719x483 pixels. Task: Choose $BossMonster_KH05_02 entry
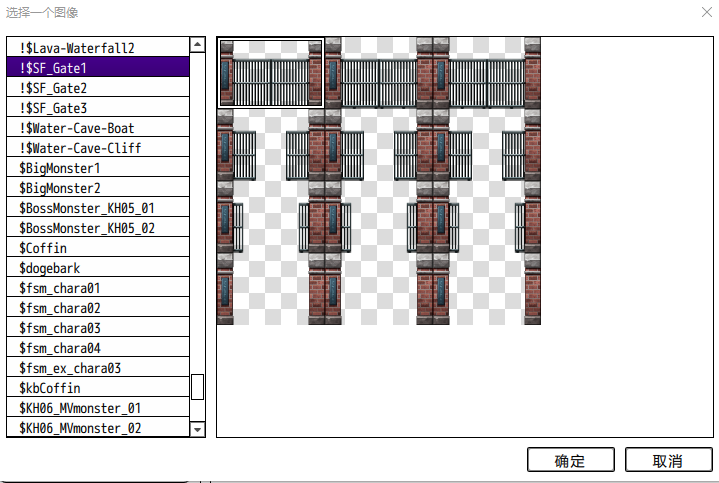coord(98,228)
